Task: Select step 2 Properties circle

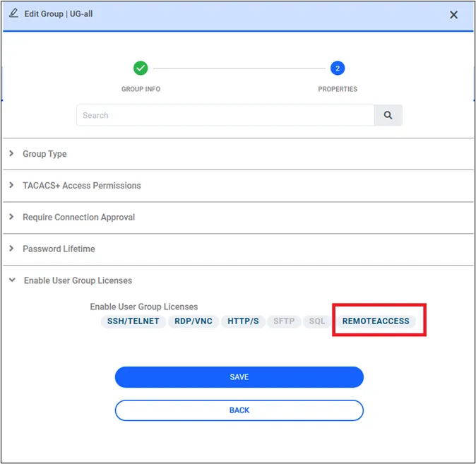Action: tap(338, 68)
